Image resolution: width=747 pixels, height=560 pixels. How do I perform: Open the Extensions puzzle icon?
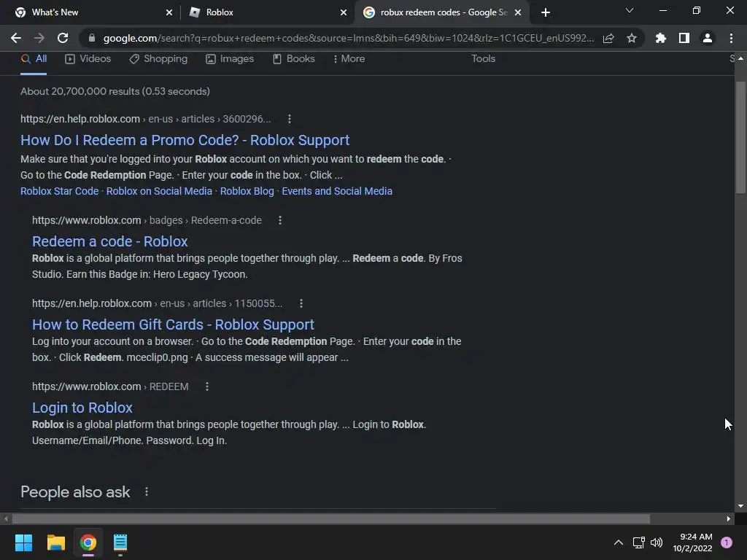pos(661,38)
